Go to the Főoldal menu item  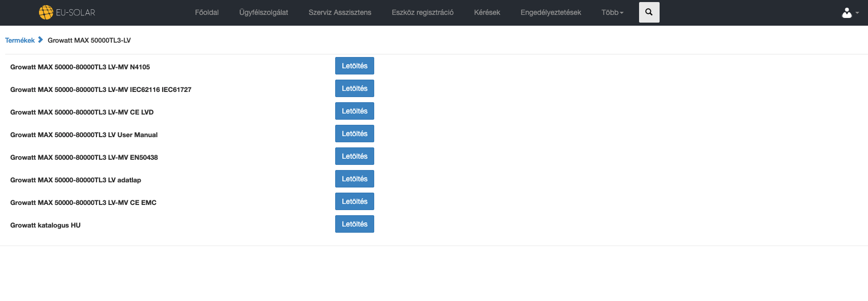point(206,12)
